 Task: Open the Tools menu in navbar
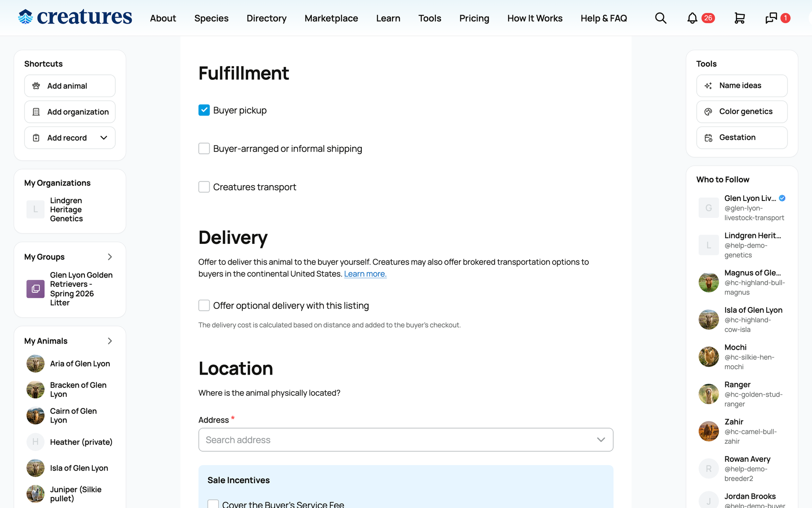(x=430, y=18)
